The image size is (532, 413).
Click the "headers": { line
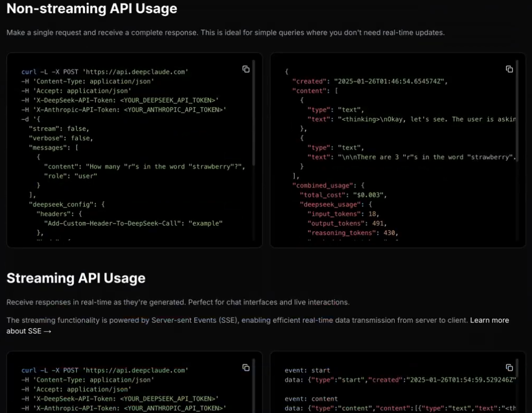point(59,214)
